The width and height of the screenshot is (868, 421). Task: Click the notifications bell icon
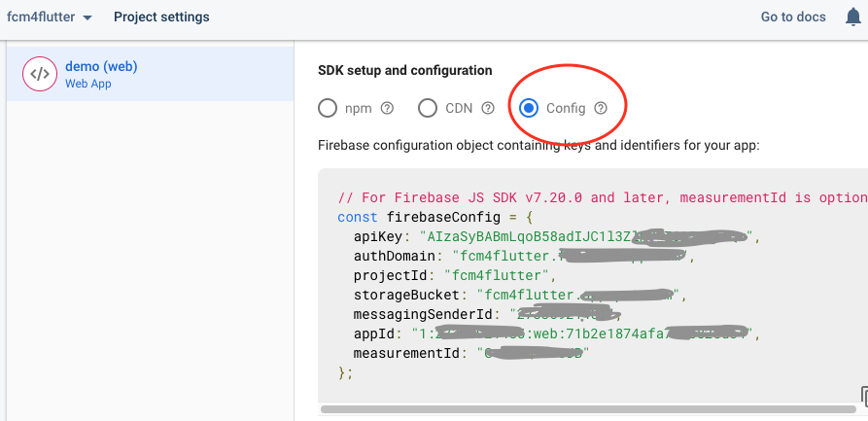tap(852, 18)
